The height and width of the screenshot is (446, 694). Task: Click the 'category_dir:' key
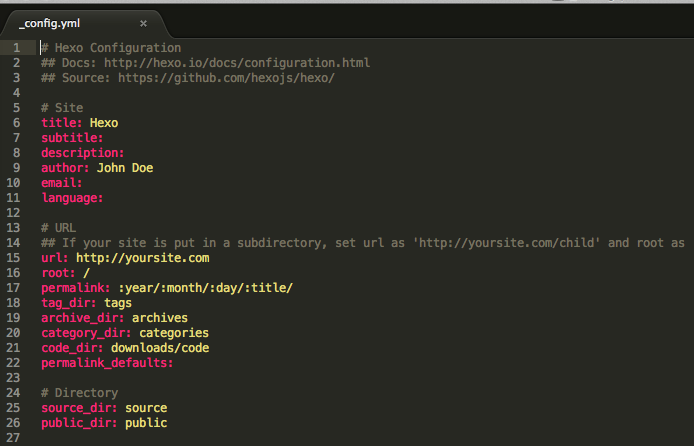[86, 333]
